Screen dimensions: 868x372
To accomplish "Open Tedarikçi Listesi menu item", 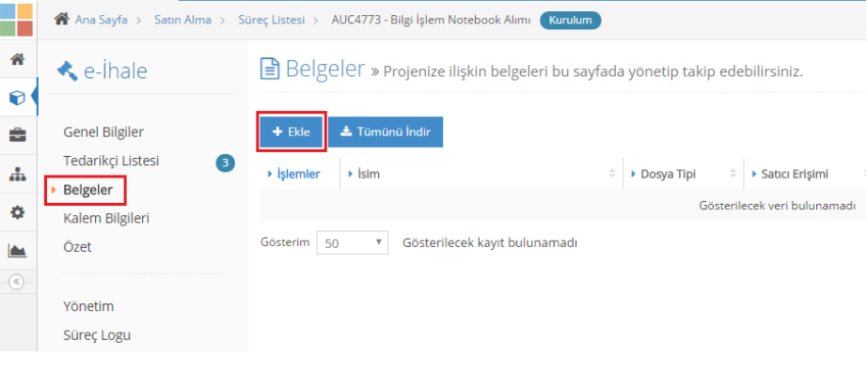I will [x=111, y=161].
